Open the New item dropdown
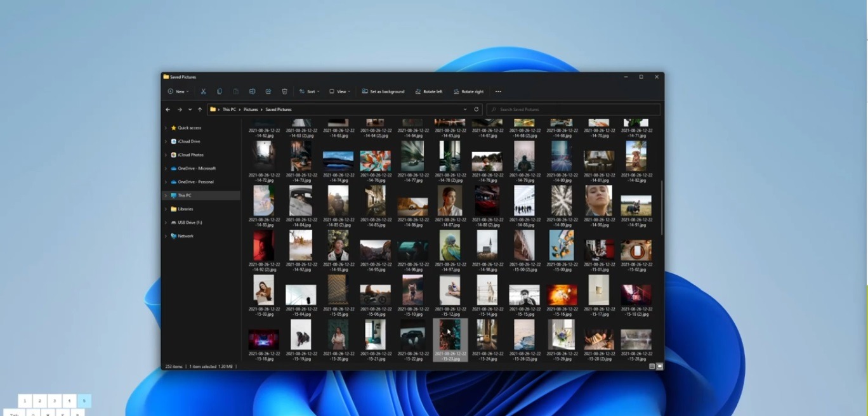This screenshot has height=416, width=868. pos(178,91)
